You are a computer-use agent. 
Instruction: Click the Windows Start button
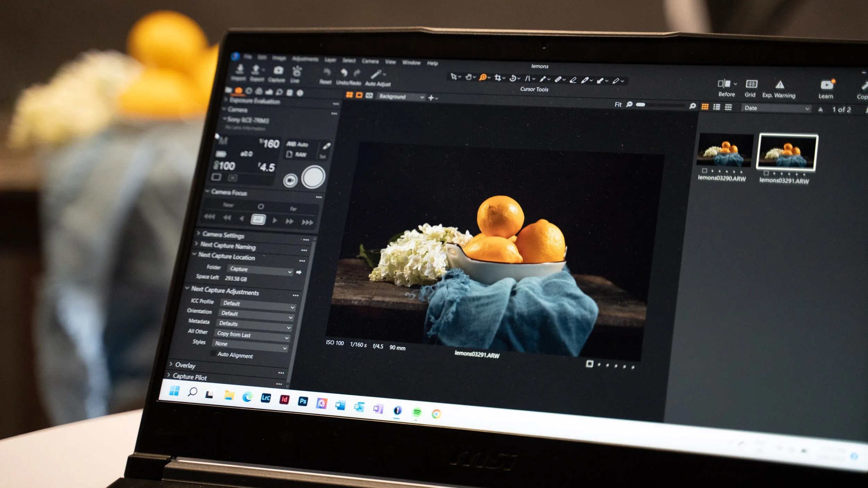174,390
